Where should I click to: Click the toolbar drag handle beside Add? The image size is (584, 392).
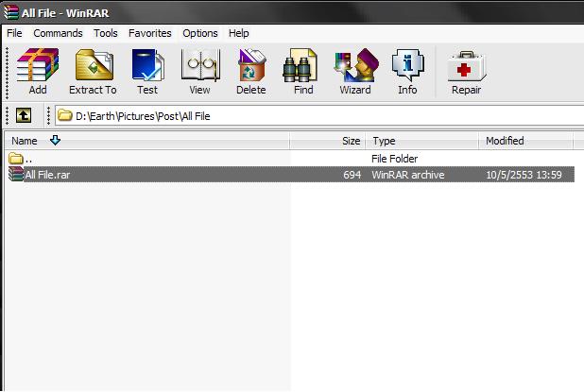pos(7,73)
